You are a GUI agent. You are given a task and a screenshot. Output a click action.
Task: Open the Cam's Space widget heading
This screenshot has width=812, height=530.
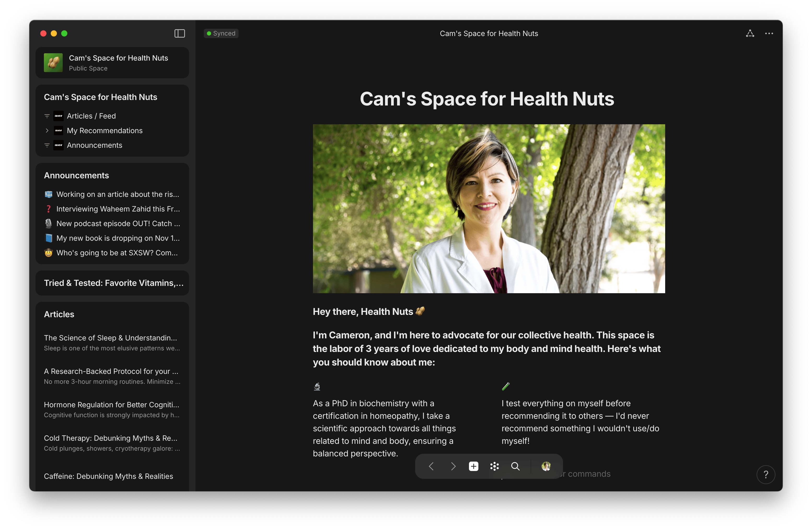pyautogui.click(x=101, y=97)
